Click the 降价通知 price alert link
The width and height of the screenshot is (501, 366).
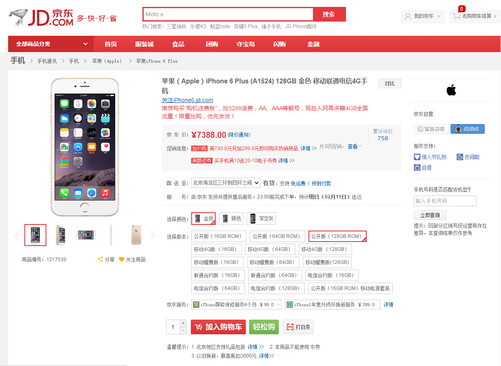tap(239, 135)
